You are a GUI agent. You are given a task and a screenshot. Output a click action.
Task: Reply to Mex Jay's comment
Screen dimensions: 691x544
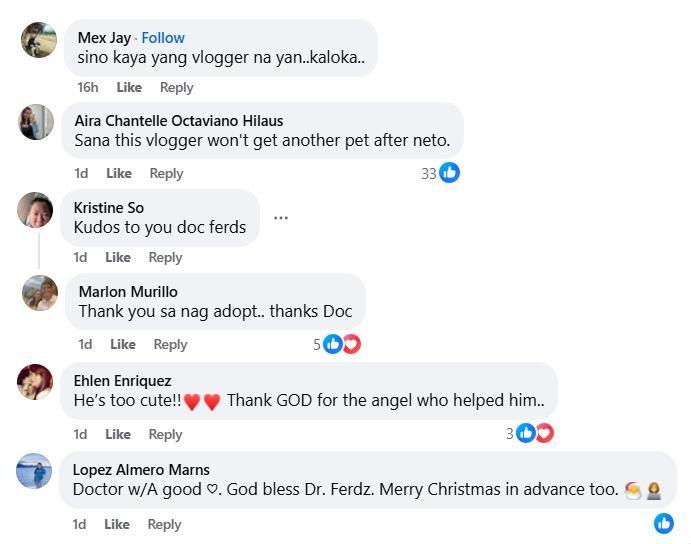coord(176,87)
